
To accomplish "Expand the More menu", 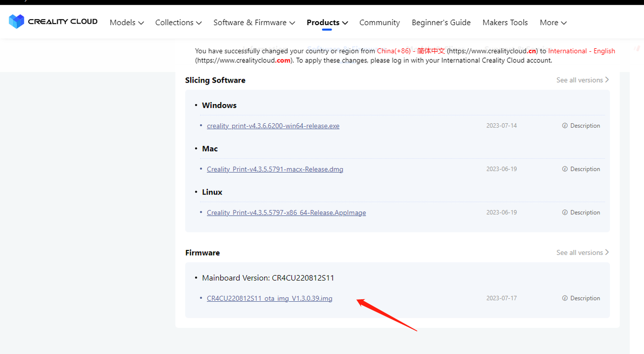I will pos(553,23).
